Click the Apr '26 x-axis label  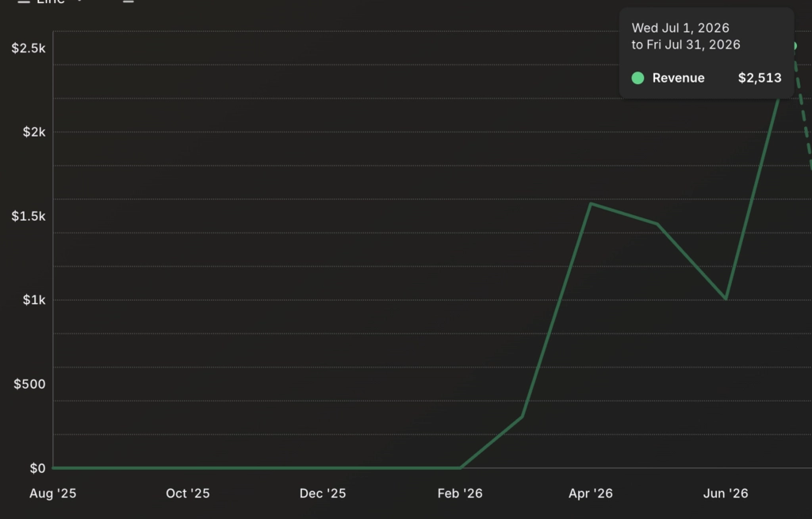click(590, 494)
